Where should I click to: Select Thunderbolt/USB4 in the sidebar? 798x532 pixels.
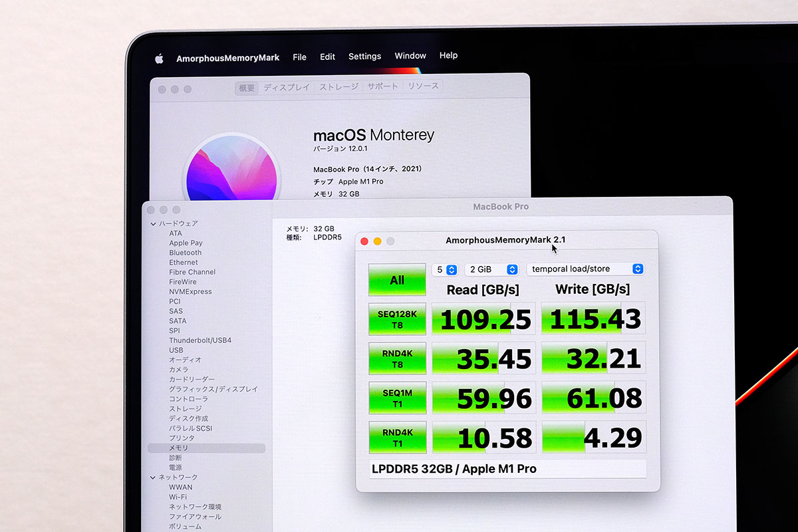(200, 340)
